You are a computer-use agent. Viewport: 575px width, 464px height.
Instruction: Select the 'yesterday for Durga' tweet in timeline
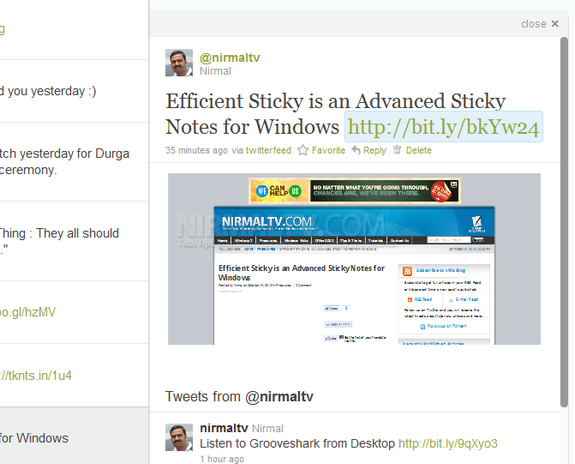click(74, 162)
